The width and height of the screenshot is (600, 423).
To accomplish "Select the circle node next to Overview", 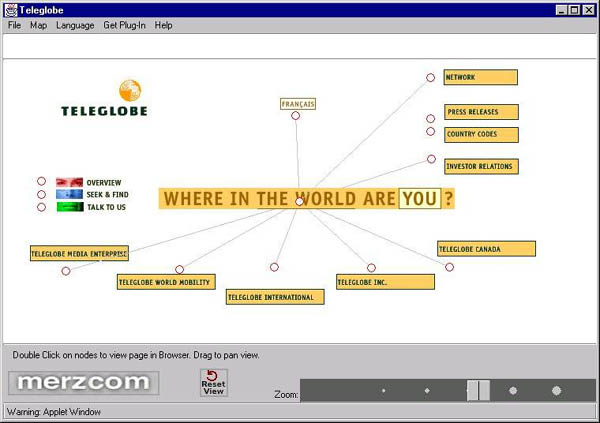I will tap(41, 182).
